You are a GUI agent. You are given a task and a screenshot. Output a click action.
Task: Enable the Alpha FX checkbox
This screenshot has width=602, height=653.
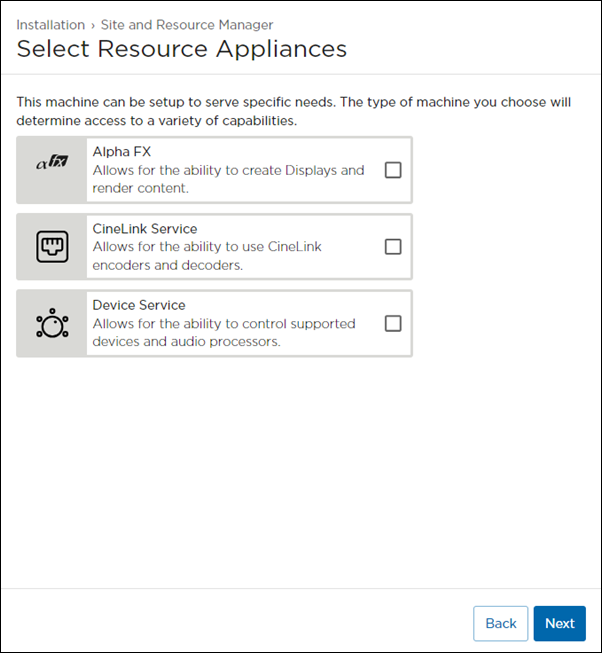[393, 170]
